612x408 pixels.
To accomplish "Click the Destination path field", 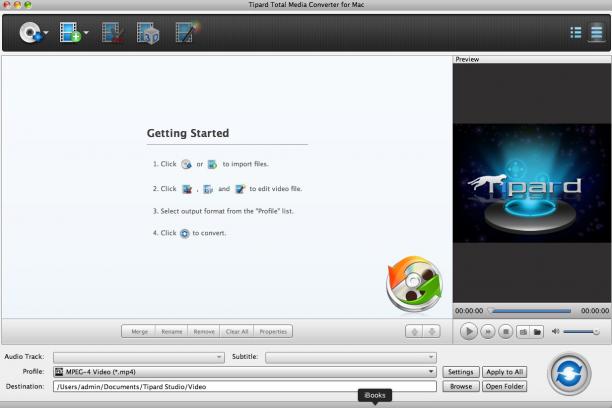I will pos(245,387).
